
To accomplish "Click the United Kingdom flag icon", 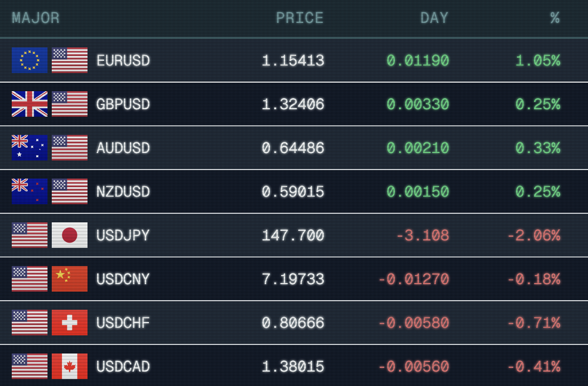I will point(29,104).
